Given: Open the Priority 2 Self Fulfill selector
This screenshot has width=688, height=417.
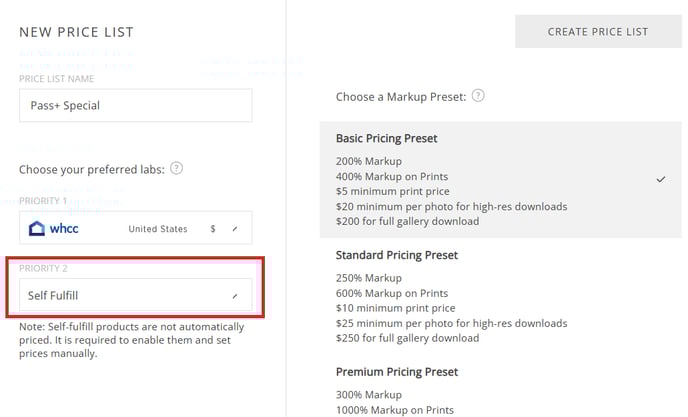Looking at the screenshot, I should [136, 295].
